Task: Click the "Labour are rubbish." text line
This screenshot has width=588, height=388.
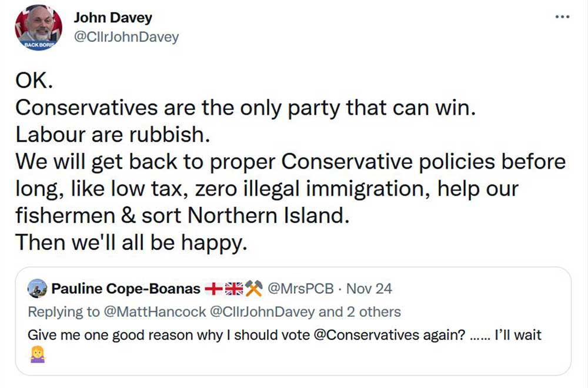Action: point(112,135)
